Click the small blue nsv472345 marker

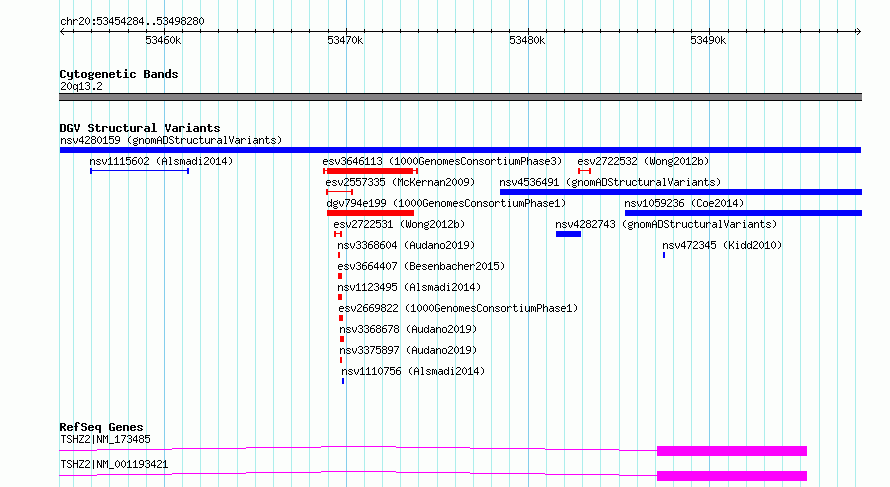(x=664, y=255)
